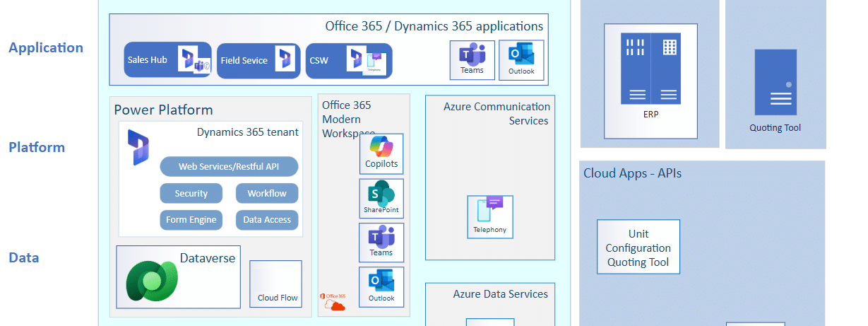Click the Teams icon in applications row
The image size is (868, 326).
click(472, 57)
